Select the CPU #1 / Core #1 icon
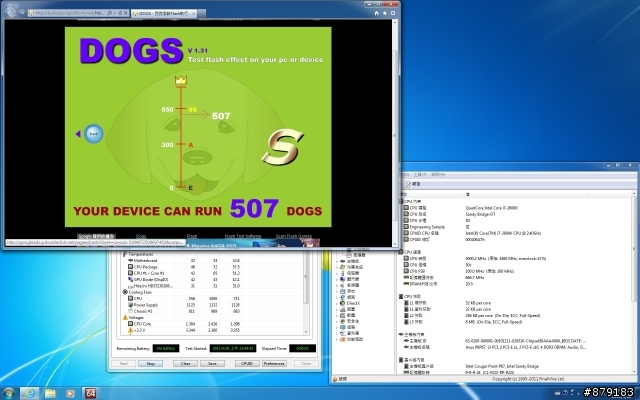The height and width of the screenshot is (400, 640). coord(130,273)
